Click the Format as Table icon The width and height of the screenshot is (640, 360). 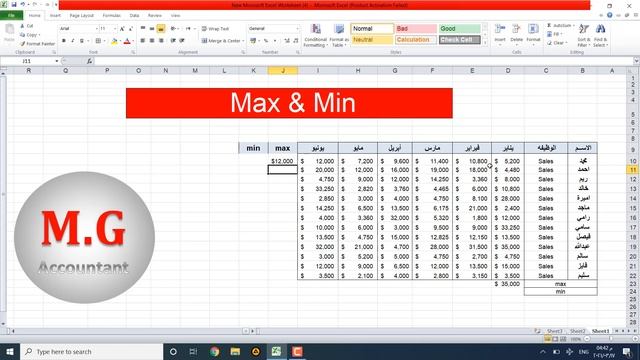339,29
